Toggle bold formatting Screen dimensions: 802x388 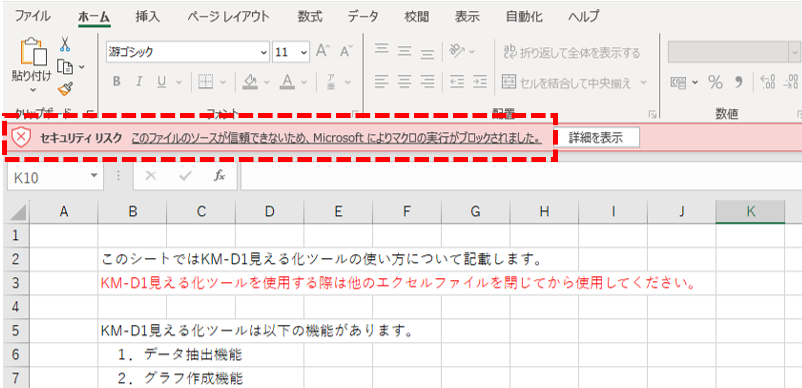tap(117, 82)
